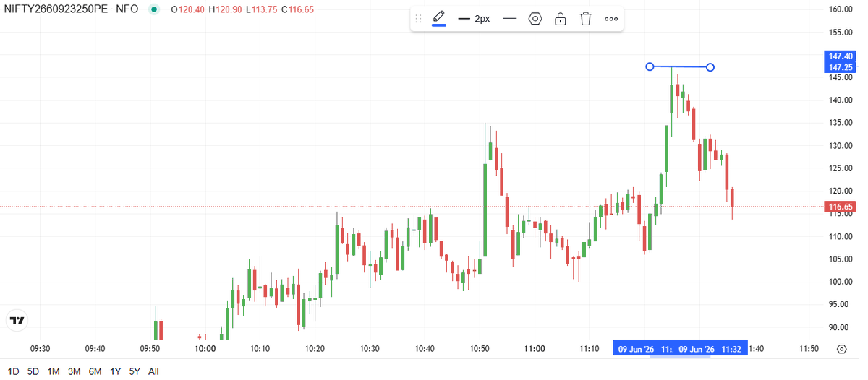Open more options ellipsis menu
This screenshot has height=380, width=868.
[611, 19]
